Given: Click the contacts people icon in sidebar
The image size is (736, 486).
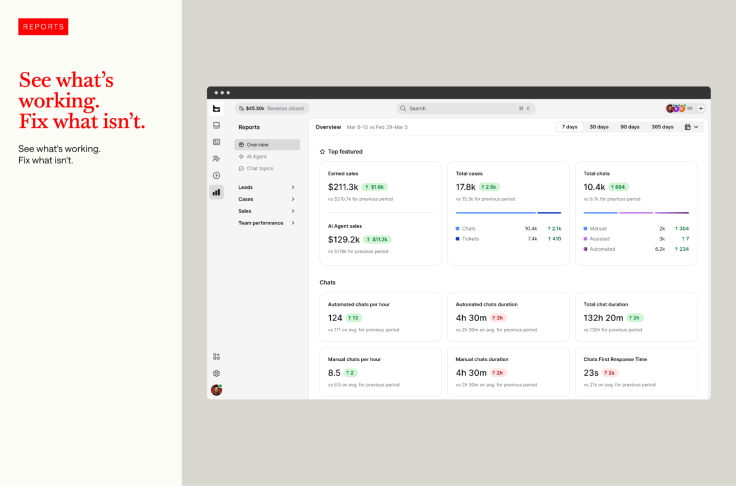Looking at the screenshot, I should pyautogui.click(x=216, y=159).
